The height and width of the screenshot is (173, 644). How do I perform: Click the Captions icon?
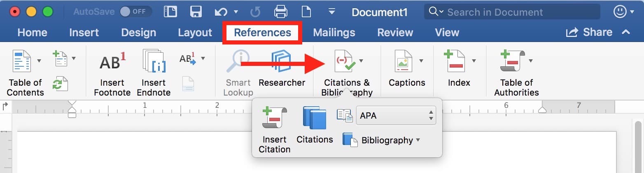404,61
